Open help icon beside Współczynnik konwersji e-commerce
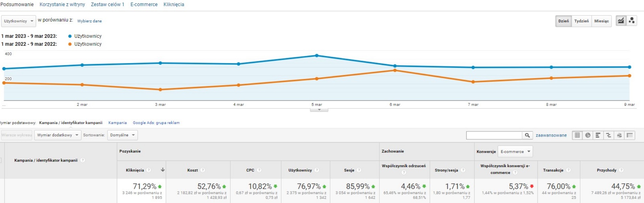Image resolution: width=644 pixels, height=203 pixels. pyautogui.click(x=515, y=173)
